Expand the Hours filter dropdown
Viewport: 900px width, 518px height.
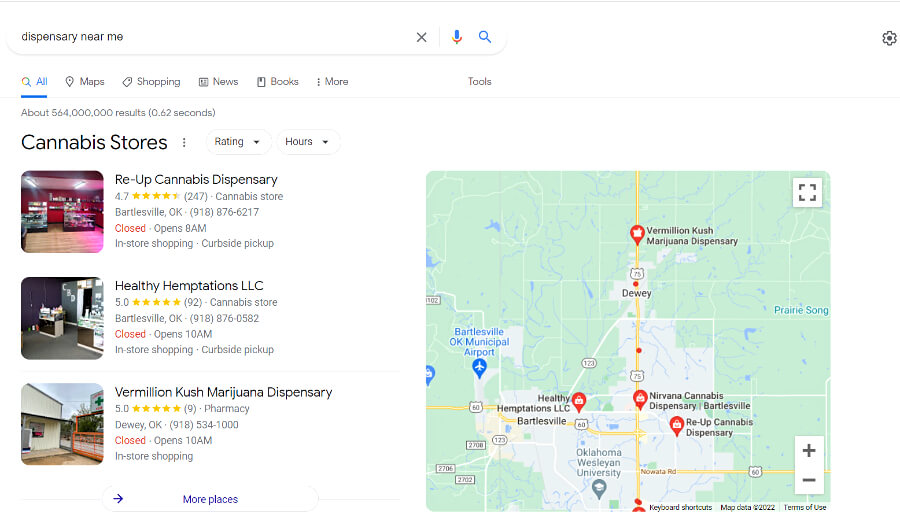point(308,142)
